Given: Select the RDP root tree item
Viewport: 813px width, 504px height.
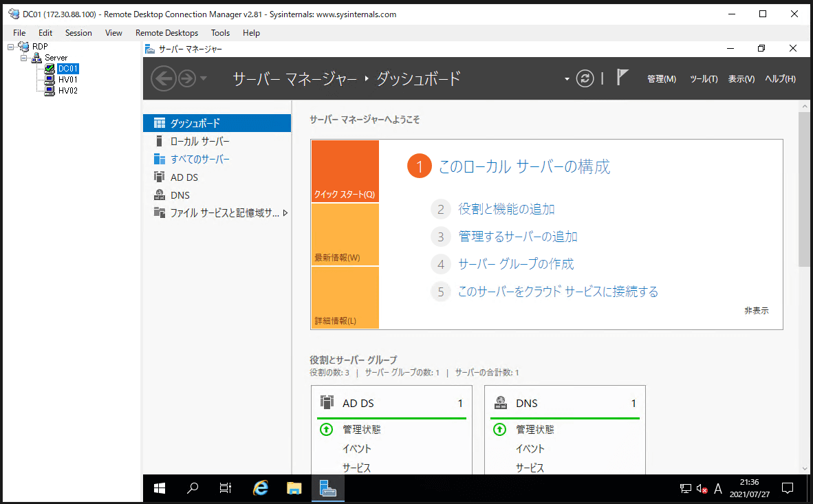Looking at the screenshot, I should point(40,47).
